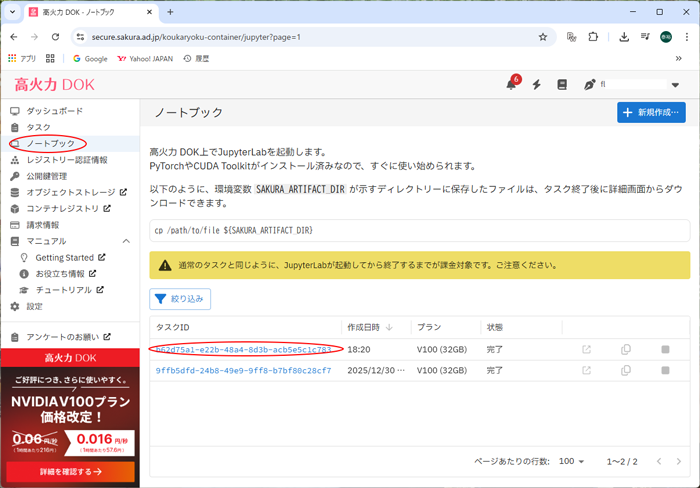Open the Chrome three-dot menu
Viewport: 700px width, 488px height.
[687, 37]
